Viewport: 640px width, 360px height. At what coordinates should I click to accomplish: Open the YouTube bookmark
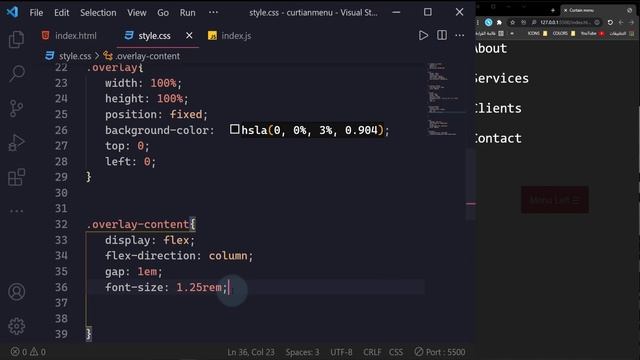click(x=592, y=33)
